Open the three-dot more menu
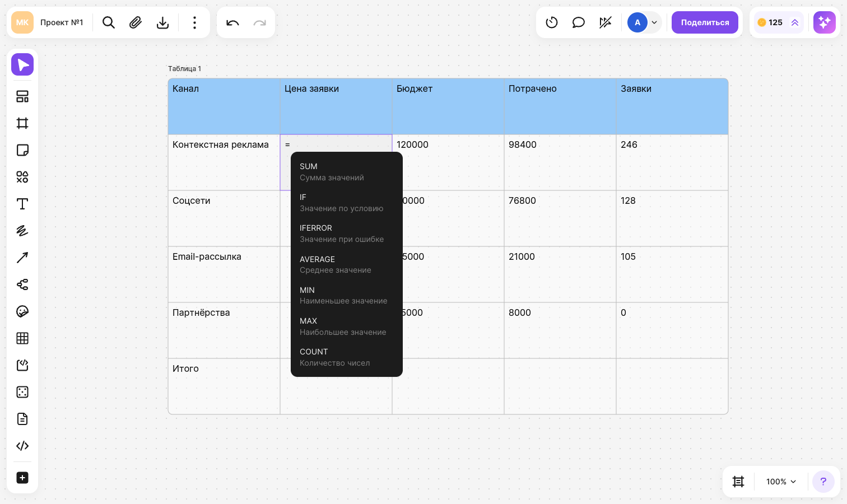Viewport: 847px width, 504px height. (x=194, y=22)
